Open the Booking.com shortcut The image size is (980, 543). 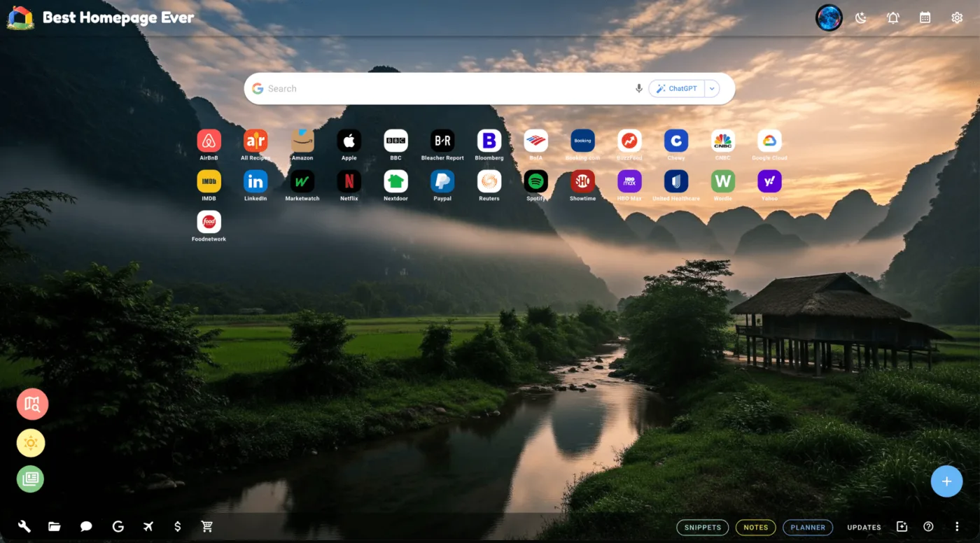[582, 141]
